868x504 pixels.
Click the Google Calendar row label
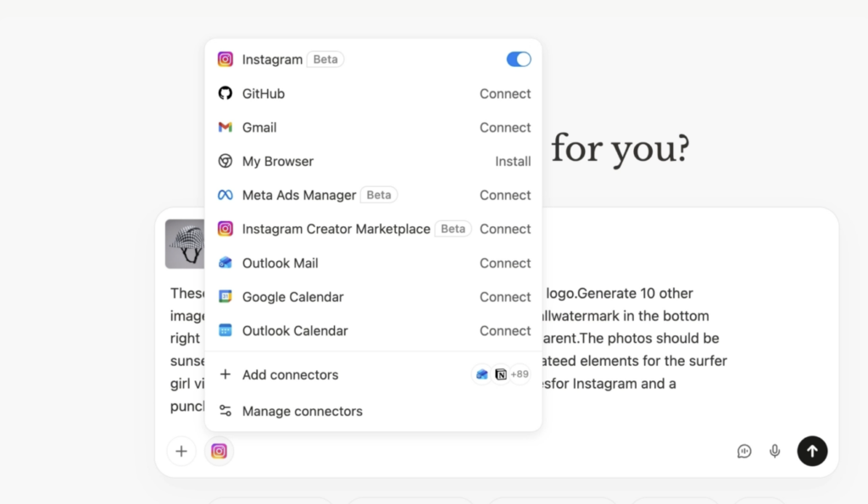[x=292, y=296]
